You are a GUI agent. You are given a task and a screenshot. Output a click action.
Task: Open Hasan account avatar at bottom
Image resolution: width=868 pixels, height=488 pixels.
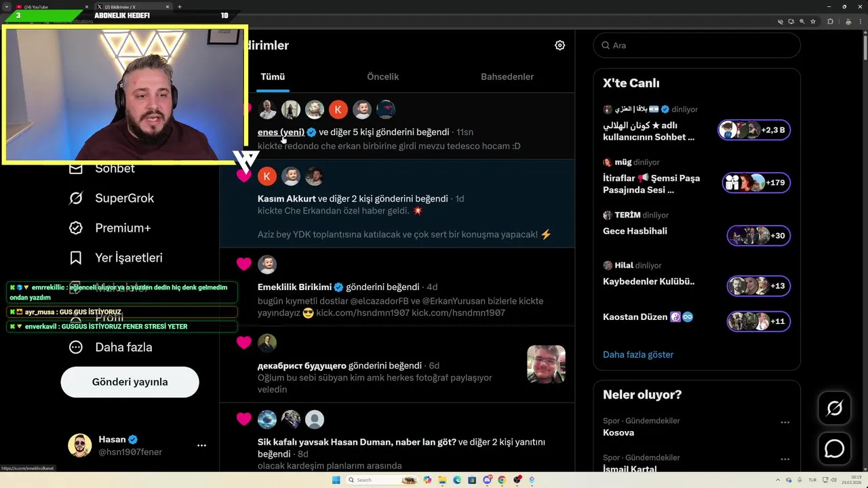[80, 445]
